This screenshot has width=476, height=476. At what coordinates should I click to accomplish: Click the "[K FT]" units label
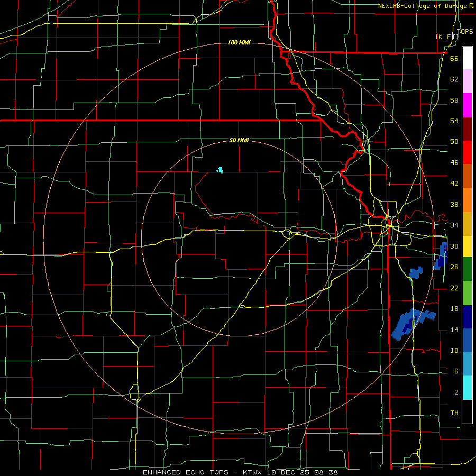[447, 36]
